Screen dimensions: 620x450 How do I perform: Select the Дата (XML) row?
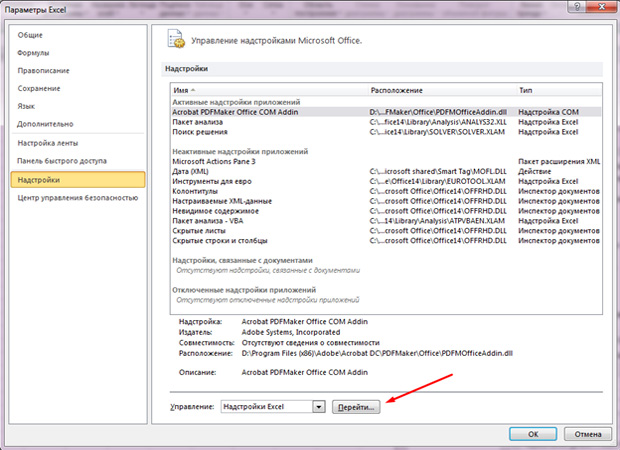tap(386, 172)
